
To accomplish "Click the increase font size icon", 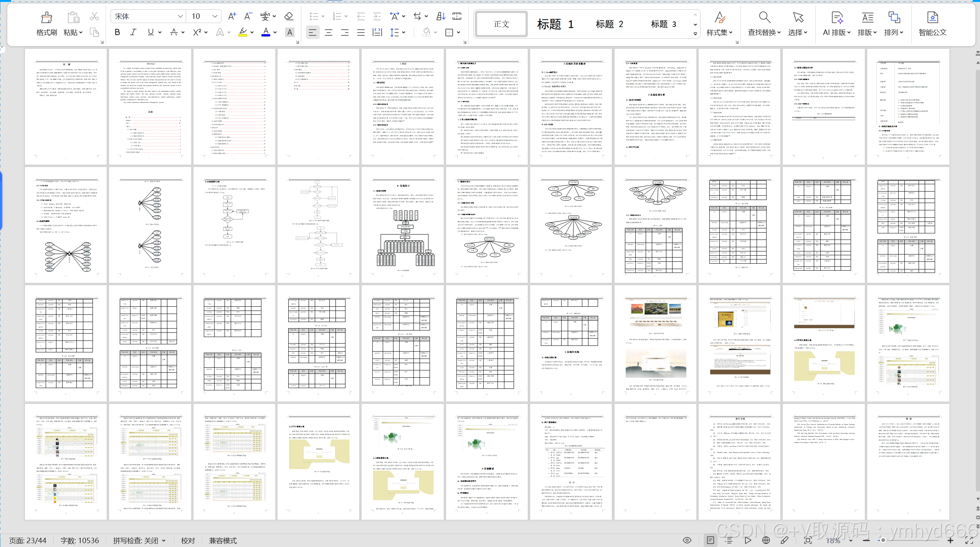I will 231,16.
